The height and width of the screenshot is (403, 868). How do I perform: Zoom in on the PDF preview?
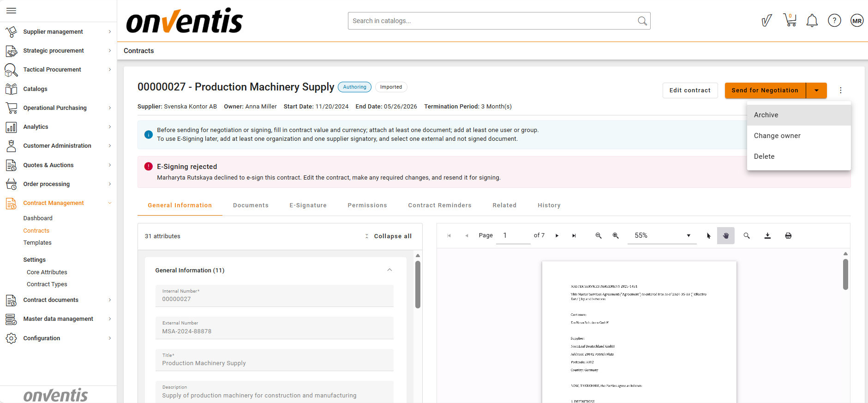[615, 236]
